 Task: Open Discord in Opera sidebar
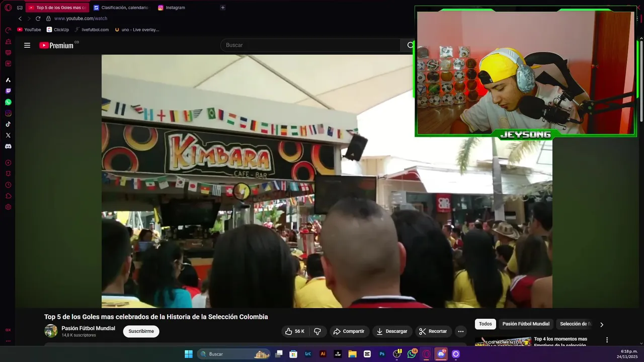tap(8, 146)
